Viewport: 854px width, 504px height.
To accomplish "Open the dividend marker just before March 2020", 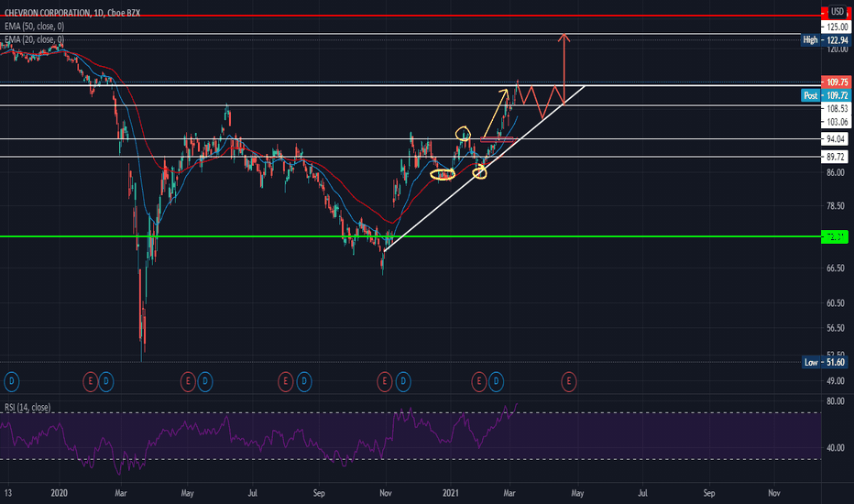I will click(x=106, y=381).
